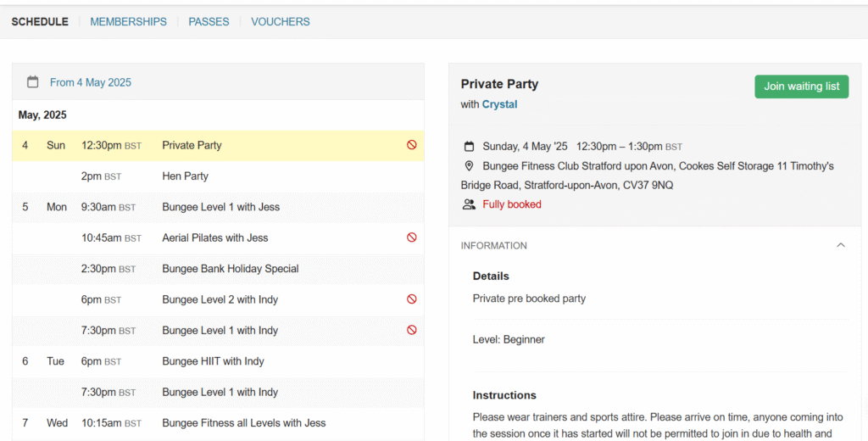
Task: Click the blocked icon on Bungee Level 2 row
Action: (x=412, y=299)
